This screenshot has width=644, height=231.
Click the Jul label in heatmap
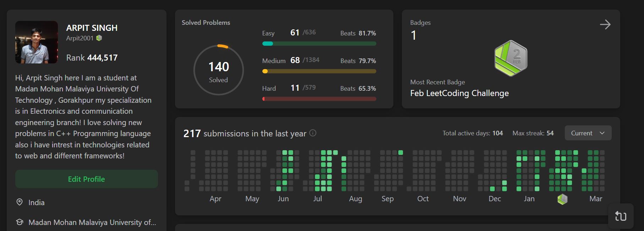click(317, 199)
